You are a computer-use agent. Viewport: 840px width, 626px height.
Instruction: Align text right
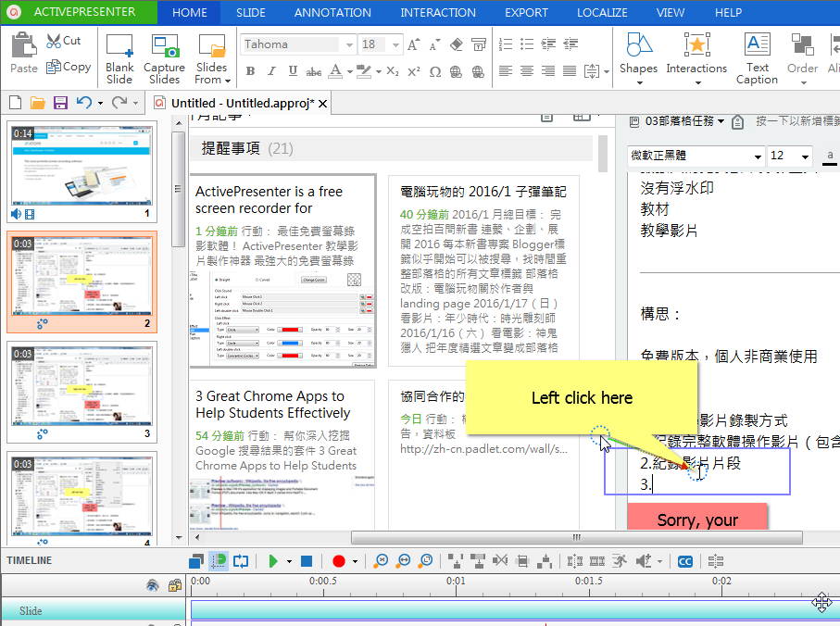[548, 70]
